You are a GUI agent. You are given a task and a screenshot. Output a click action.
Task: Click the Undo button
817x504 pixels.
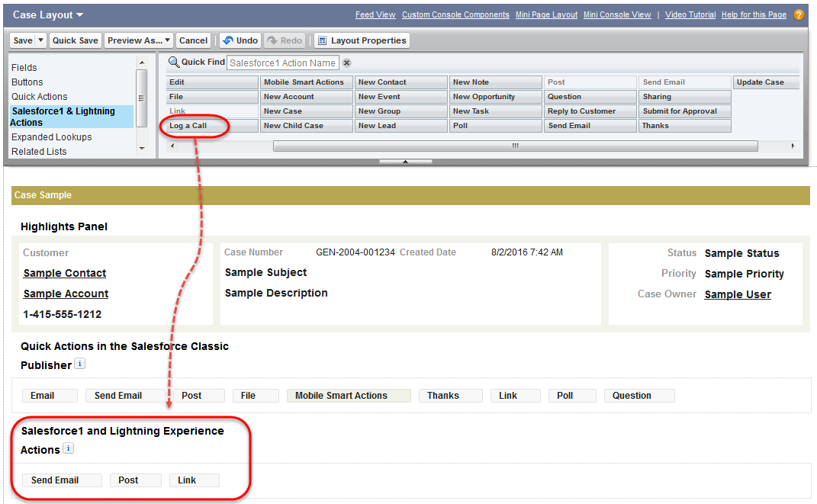tap(240, 40)
